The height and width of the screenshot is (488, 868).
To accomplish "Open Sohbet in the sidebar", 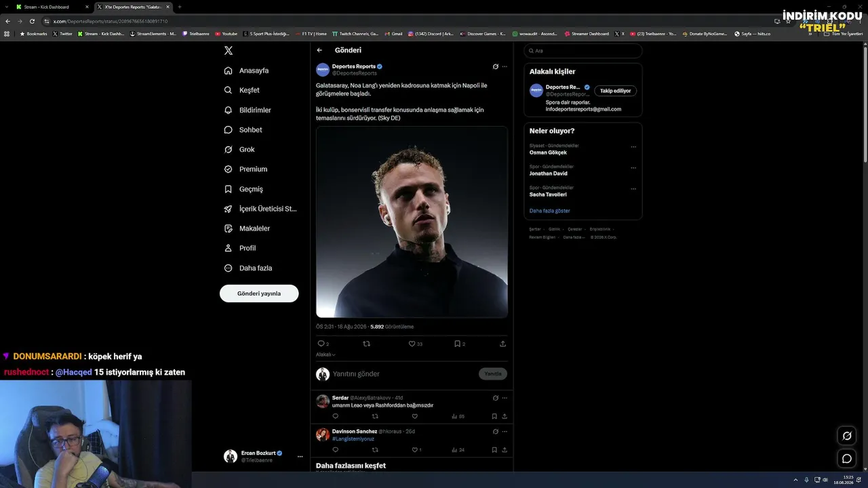I will point(243,129).
